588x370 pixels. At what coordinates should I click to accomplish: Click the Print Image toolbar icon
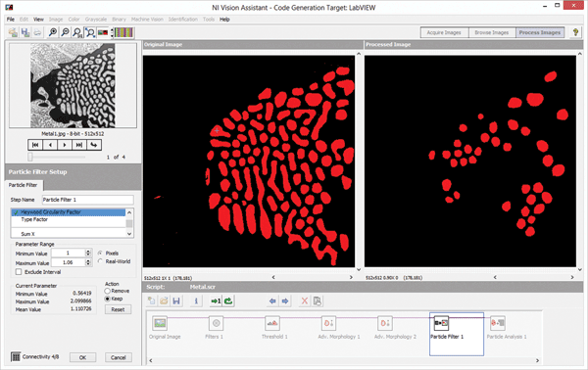(x=37, y=32)
